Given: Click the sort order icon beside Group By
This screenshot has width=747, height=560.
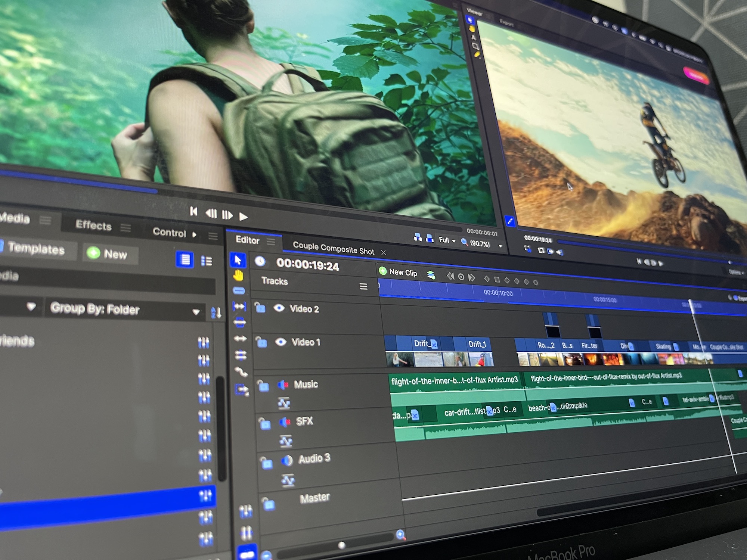Looking at the screenshot, I should 216,312.
